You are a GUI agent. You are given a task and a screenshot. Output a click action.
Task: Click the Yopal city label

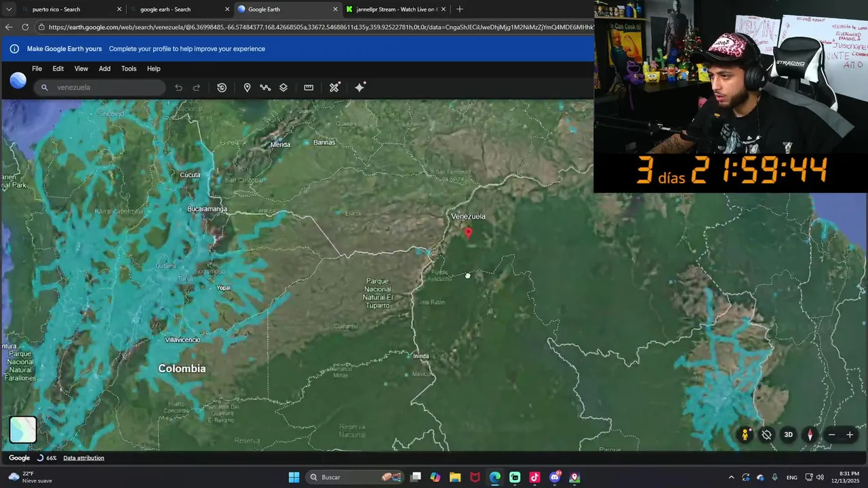click(x=223, y=287)
